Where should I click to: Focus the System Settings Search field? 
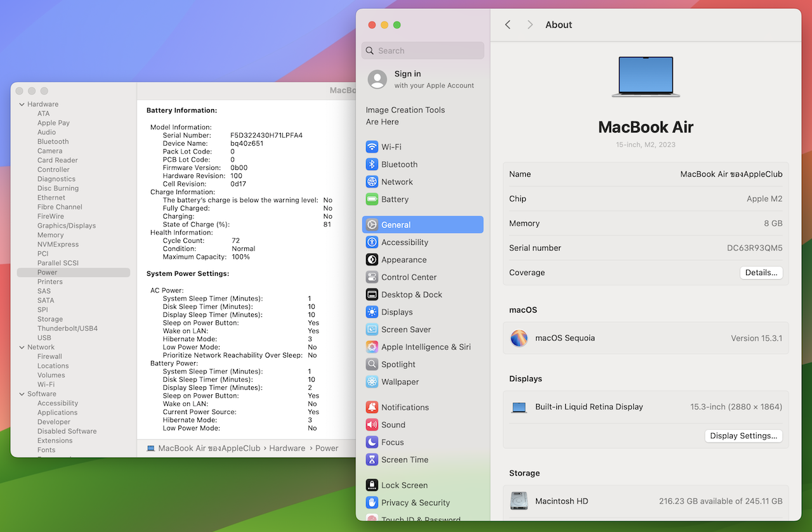coord(422,51)
